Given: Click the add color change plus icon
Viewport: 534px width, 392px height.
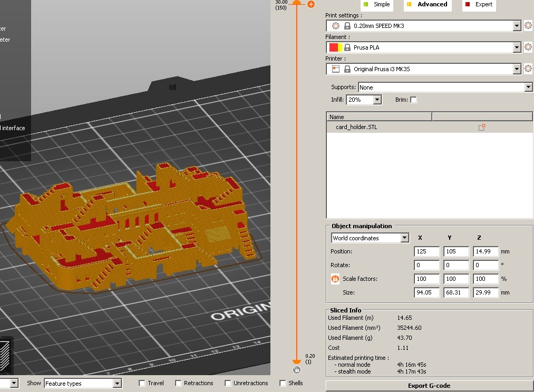Looking at the screenshot, I should [x=311, y=4].
